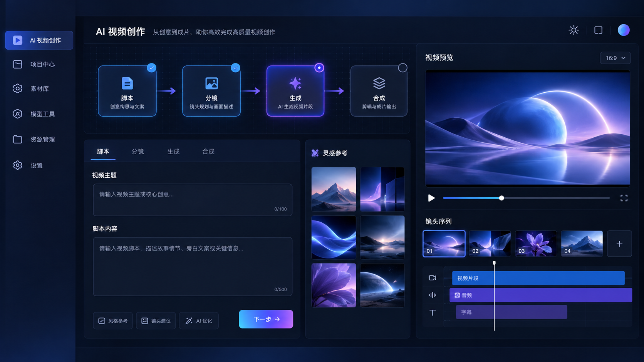
Task: Select the 音频 timeline clip
Action: click(541, 295)
